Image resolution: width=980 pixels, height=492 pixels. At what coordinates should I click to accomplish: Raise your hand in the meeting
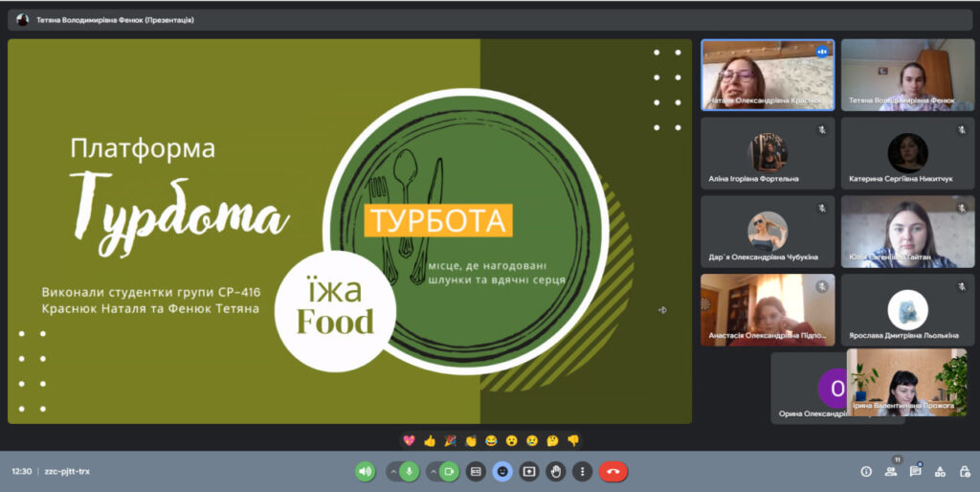coord(556,471)
